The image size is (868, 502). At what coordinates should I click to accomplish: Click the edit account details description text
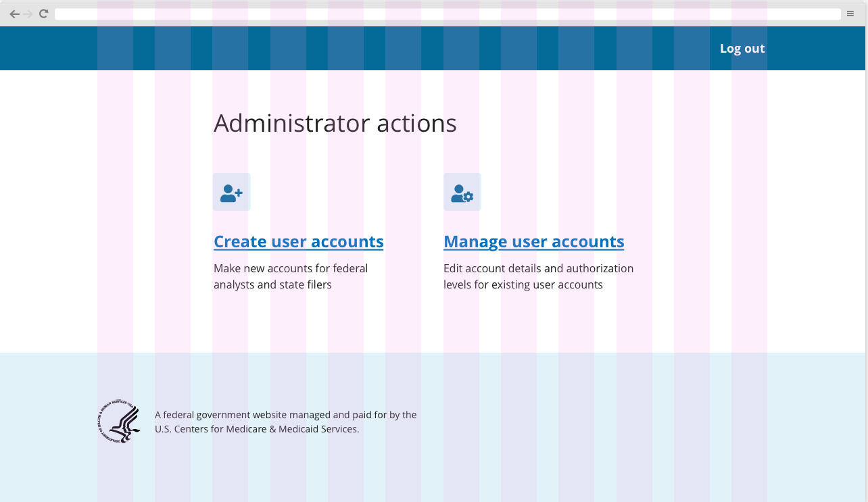538,276
